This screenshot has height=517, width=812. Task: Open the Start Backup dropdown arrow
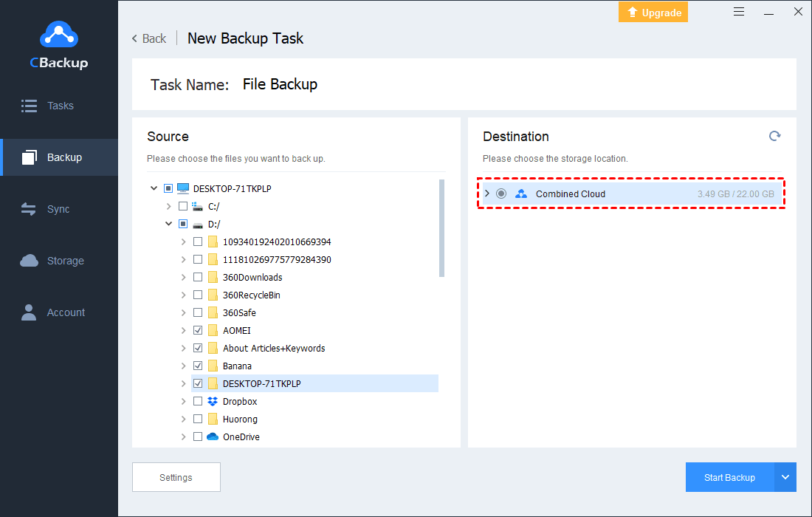pos(785,478)
